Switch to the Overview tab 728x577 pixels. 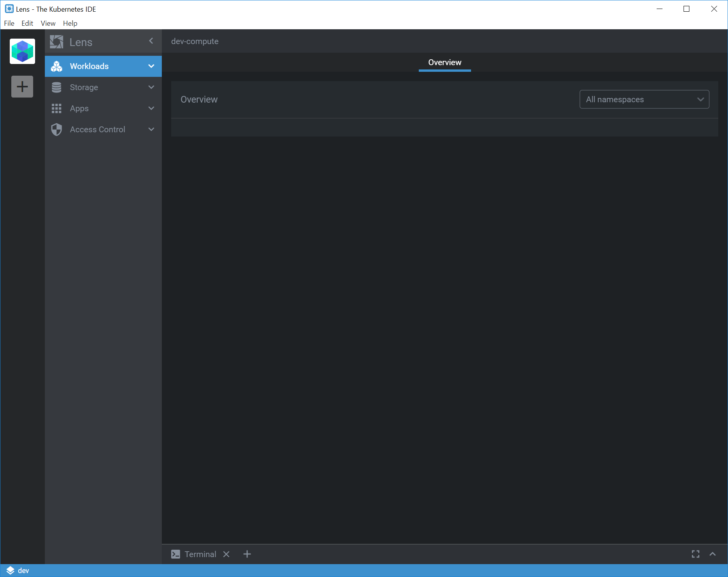click(445, 62)
